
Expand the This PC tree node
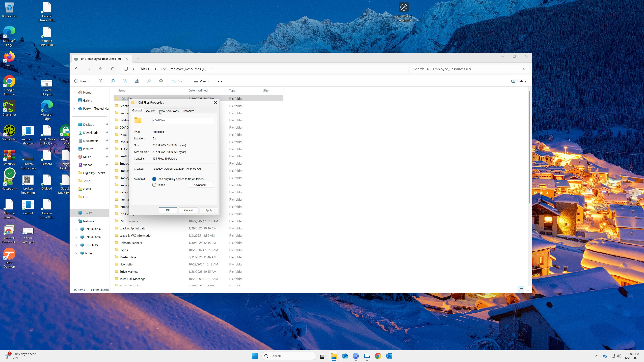pos(74,213)
